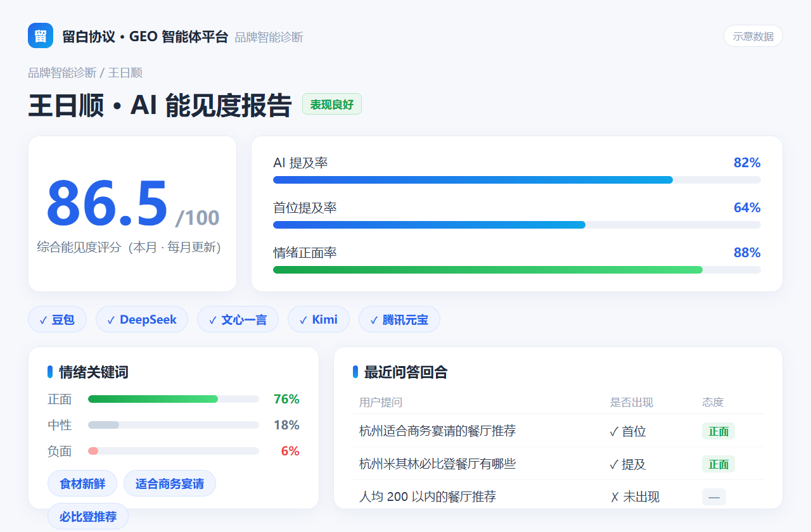Image resolution: width=811 pixels, height=532 pixels.
Task: Click the blue 留 platform logo icon
Action: click(41, 35)
